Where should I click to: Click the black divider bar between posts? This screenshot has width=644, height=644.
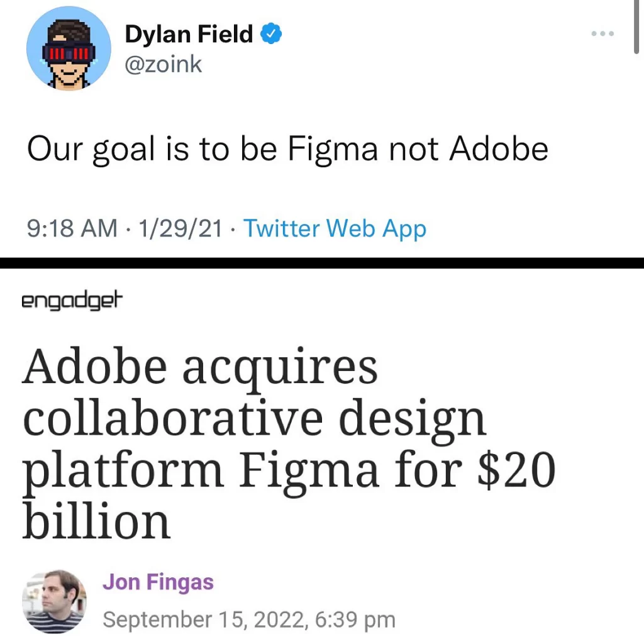pyautogui.click(x=322, y=263)
